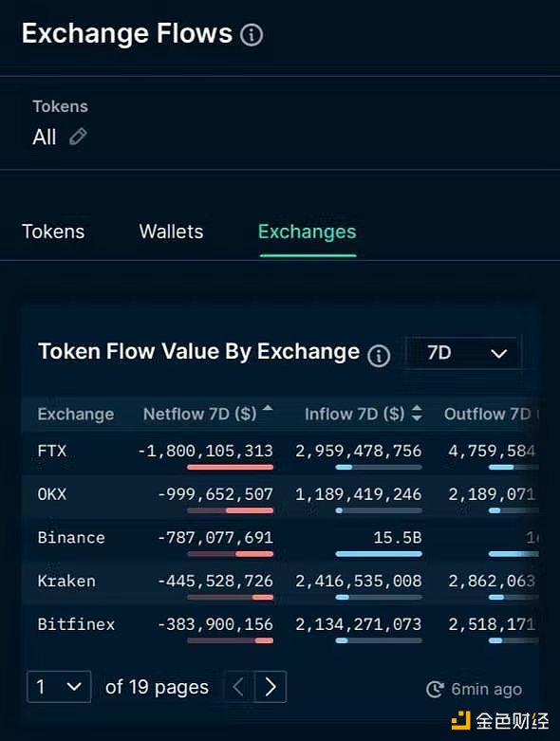The width and height of the screenshot is (560, 741).
Task: Click the red netflow bar under FTX
Action: (x=230, y=467)
